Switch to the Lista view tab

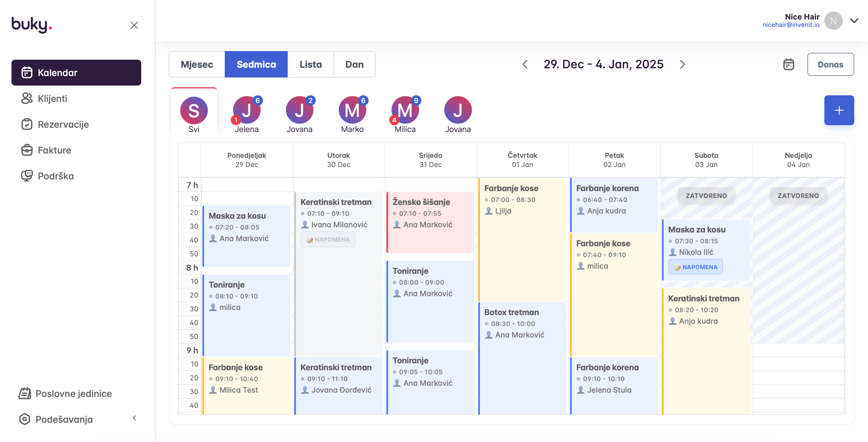310,64
